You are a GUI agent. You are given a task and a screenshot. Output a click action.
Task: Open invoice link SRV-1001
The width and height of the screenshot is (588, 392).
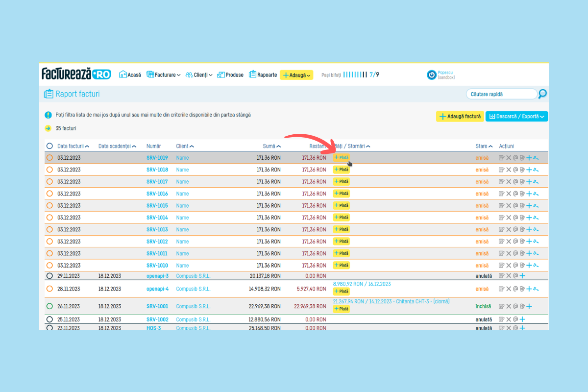tap(157, 306)
